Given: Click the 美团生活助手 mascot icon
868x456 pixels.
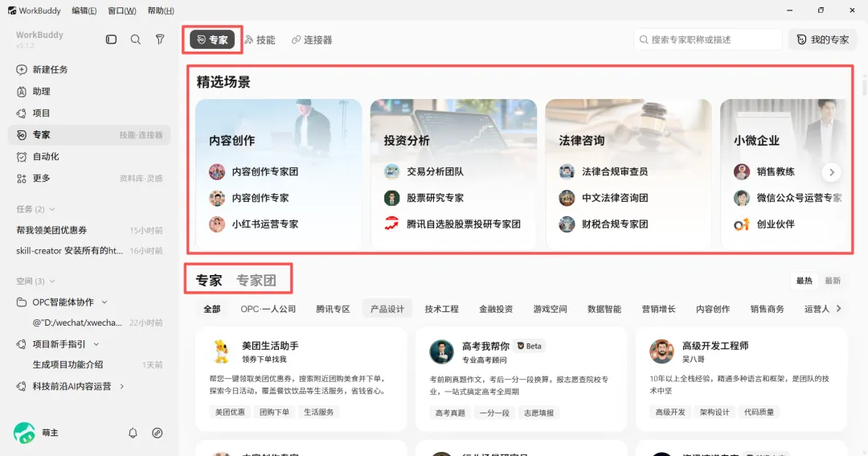Looking at the screenshot, I should [222, 351].
